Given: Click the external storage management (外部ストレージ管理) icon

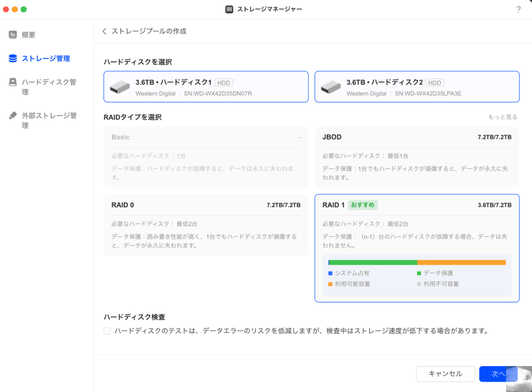Looking at the screenshot, I should 13,115.
